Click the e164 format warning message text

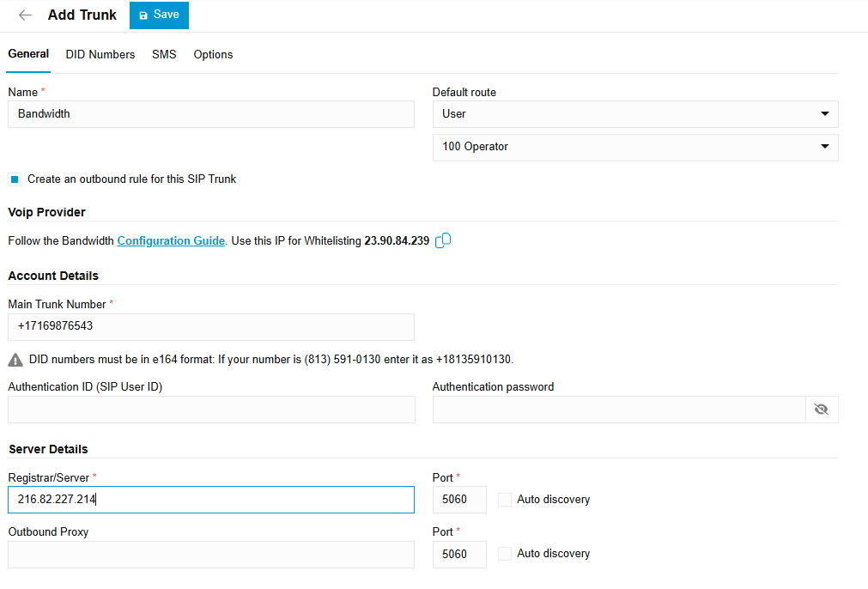click(271, 359)
